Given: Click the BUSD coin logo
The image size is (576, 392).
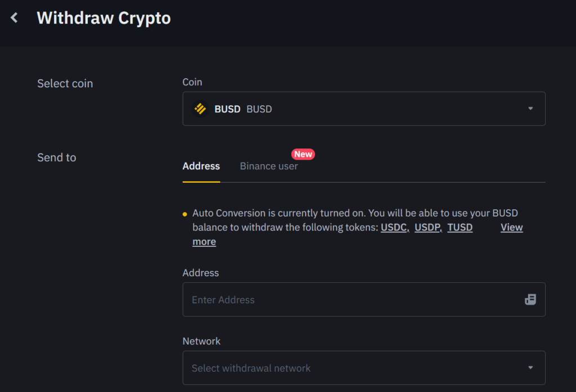Looking at the screenshot, I should point(201,109).
